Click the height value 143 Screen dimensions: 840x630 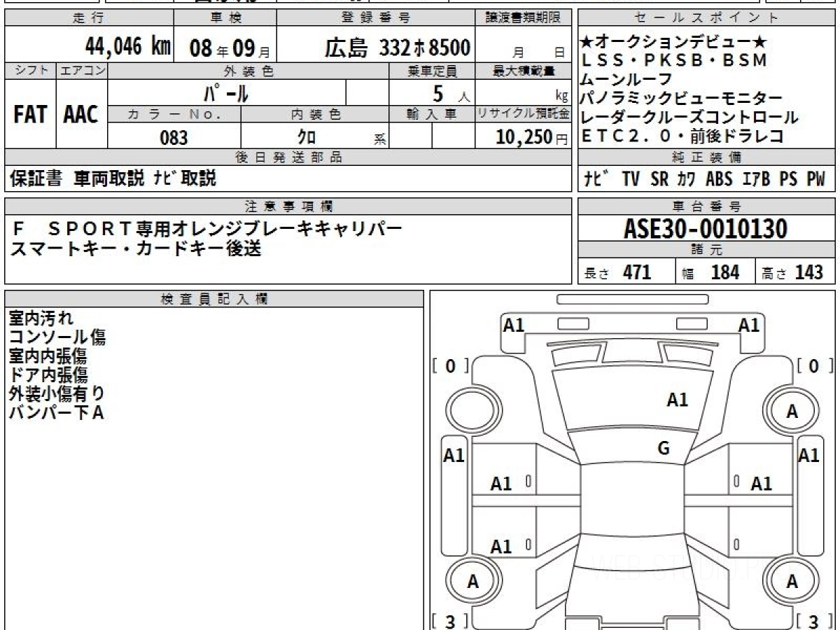pos(809,272)
